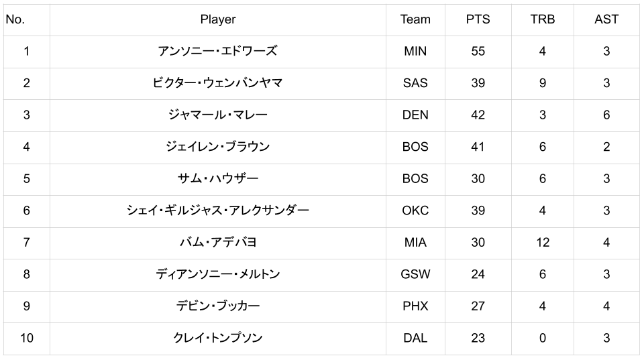Click the No. column header

(15, 19)
